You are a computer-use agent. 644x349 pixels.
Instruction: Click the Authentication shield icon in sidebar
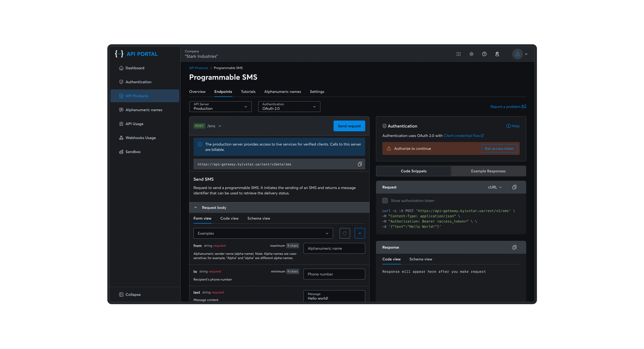(121, 82)
